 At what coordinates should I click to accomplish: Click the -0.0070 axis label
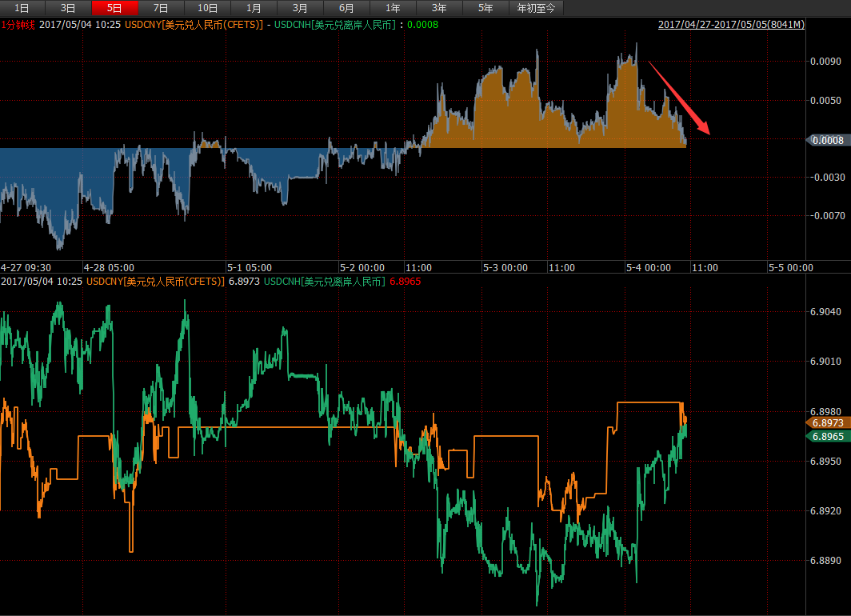[x=828, y=215]
